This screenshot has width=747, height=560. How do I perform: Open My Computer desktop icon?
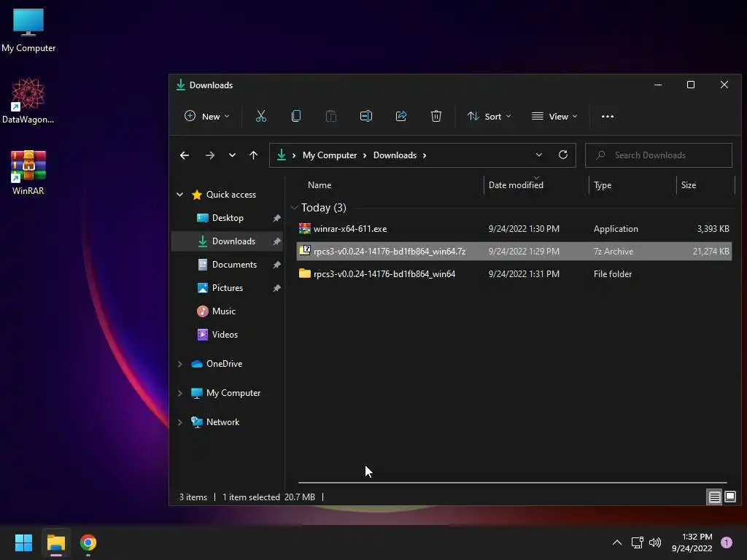[28, 31]
